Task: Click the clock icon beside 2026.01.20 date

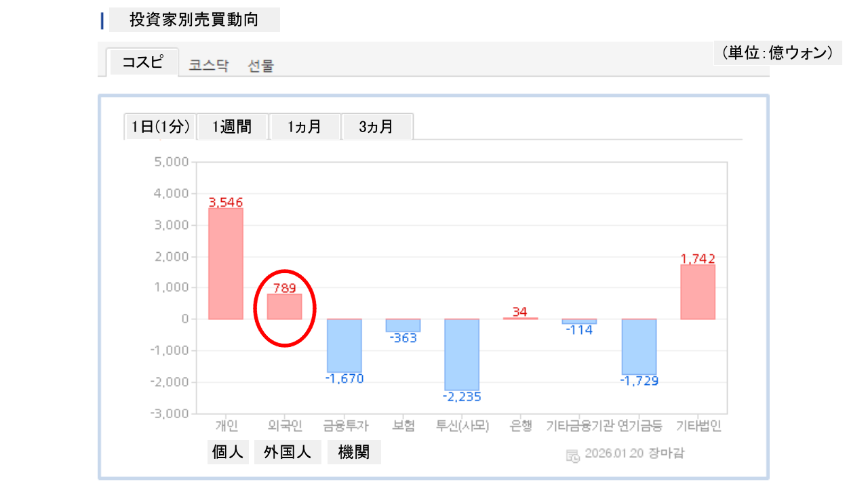Action: [x=573, y=455]
